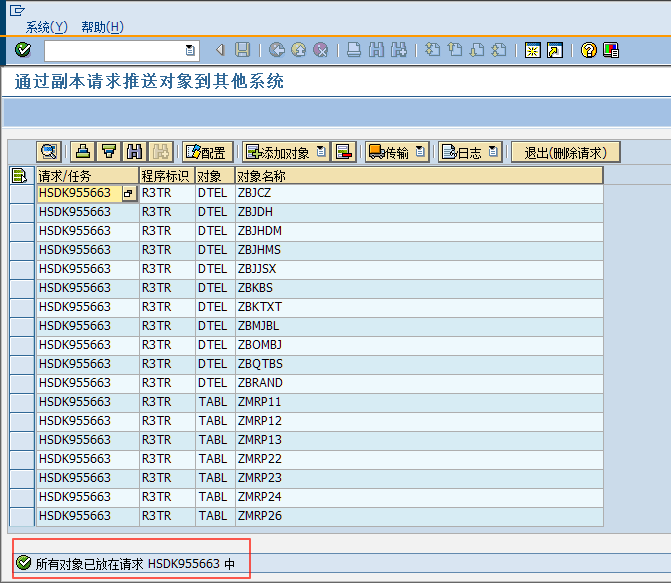
Task: Click the yellow Exit arrow icon
Action: click(x=299, y=50)
